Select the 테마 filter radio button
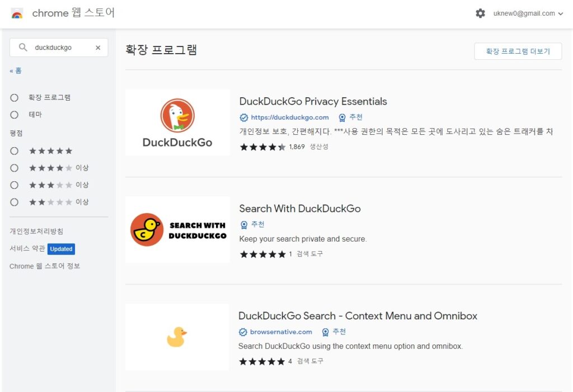This screenshot has height=392, width=573. click(x=14, y=115)
